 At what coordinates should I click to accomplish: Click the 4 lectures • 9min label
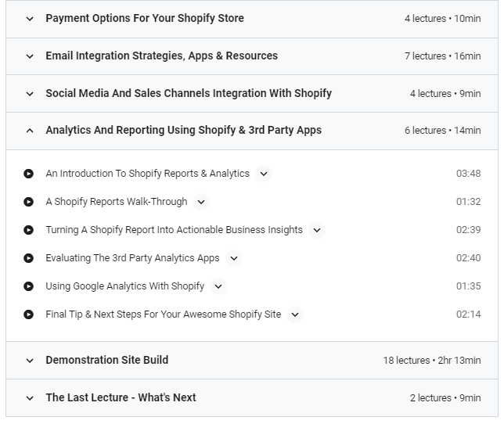tap(445, 94)
